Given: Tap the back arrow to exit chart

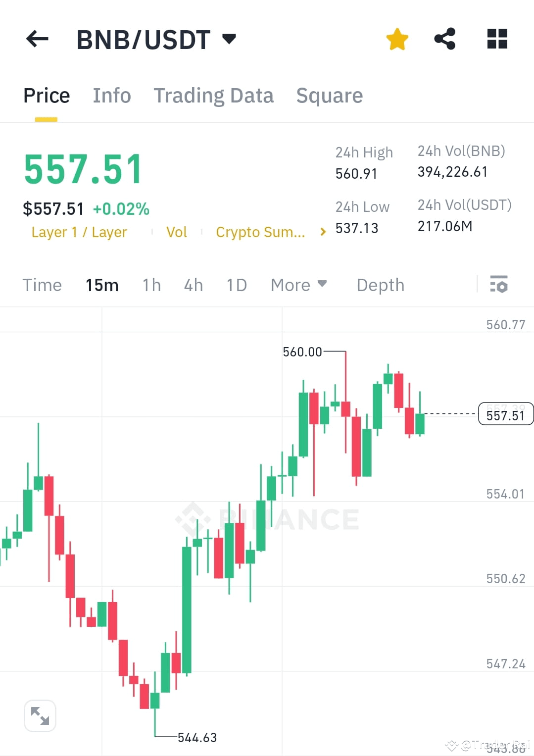Looking at the screenshot, I should click(x=37, y=39).
